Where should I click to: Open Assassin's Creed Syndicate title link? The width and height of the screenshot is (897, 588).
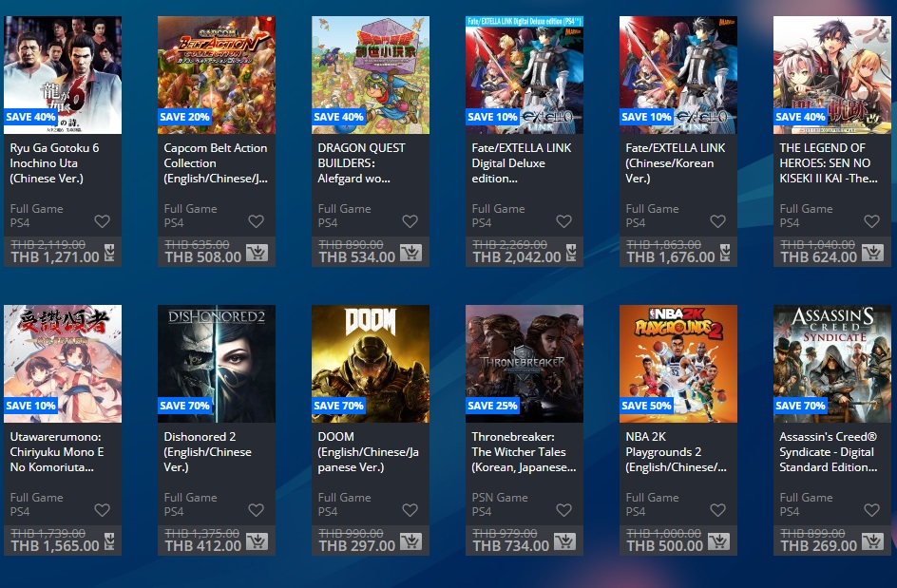click(829, 452)
